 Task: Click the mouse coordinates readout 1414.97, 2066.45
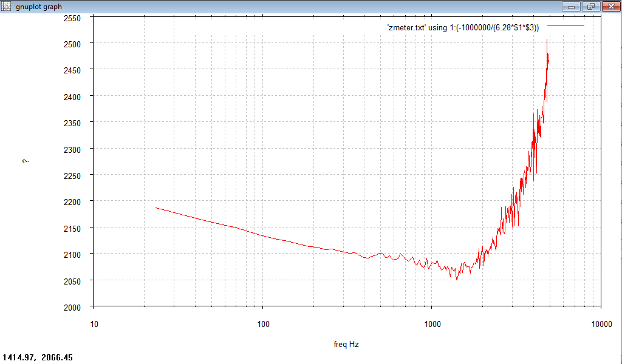pos(38,358)
